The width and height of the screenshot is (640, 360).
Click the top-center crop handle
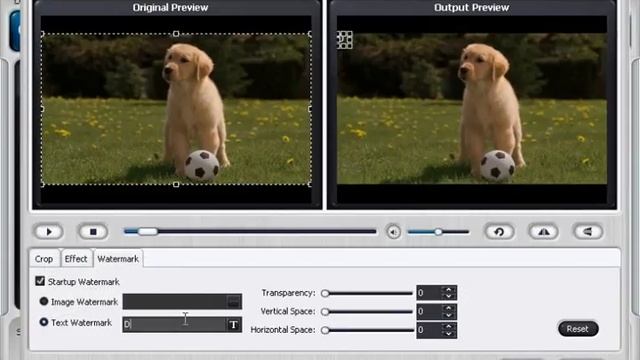[176, 34]
